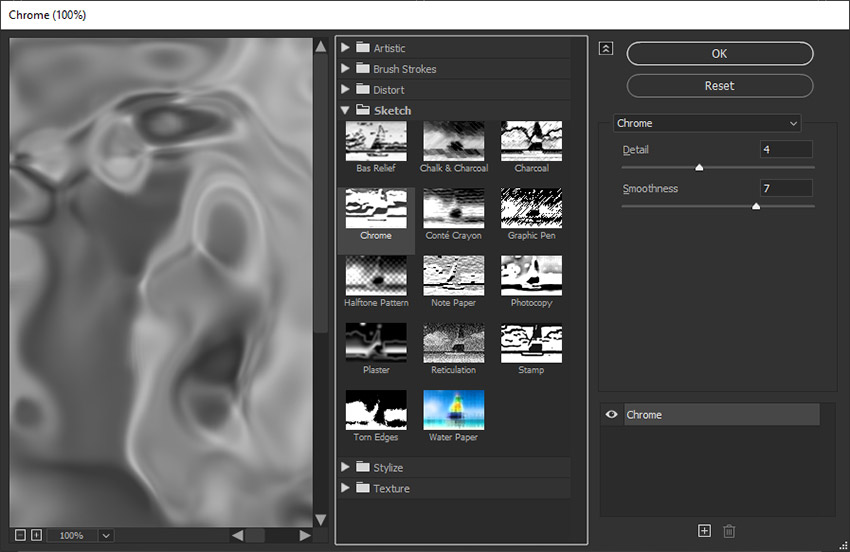Click the preview scroll left arrow
The width and height of the screenshot is (850, 552).
coord(237,535)
